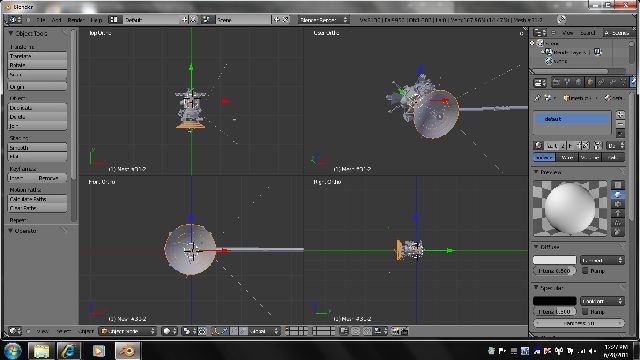Add a new screen layout with plus icon
This screenshot has height=360, width=640.
[184, 20]
